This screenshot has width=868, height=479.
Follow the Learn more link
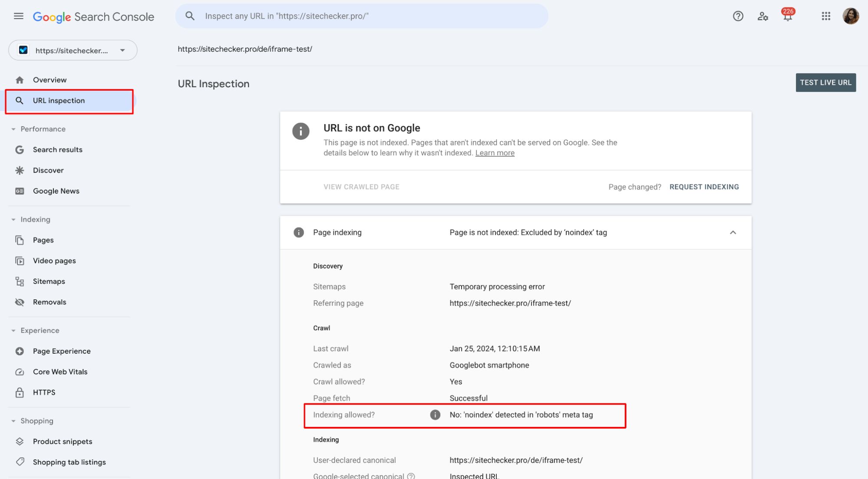point(495,153)
